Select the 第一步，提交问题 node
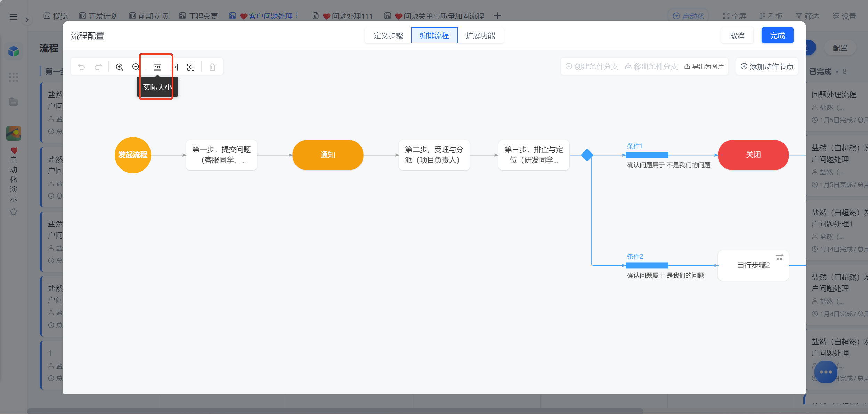This screenshot has width=868, height=414. [x=221, y=155]
